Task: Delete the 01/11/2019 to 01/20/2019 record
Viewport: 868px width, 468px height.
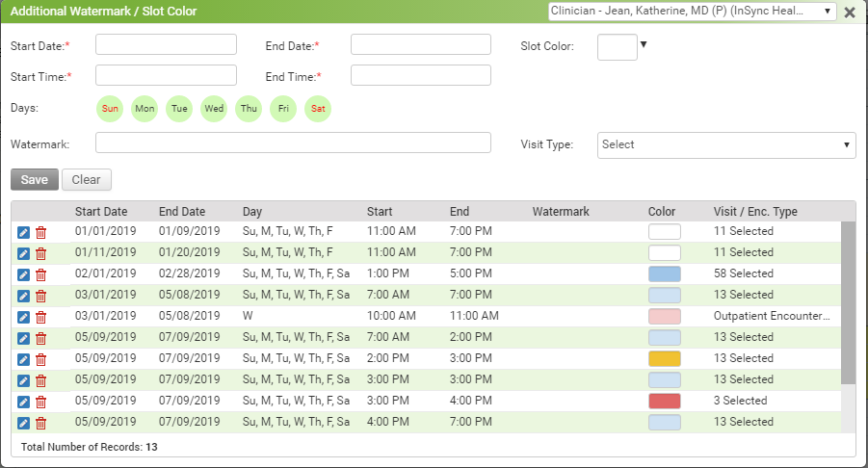Action: (x=40, y=253)
